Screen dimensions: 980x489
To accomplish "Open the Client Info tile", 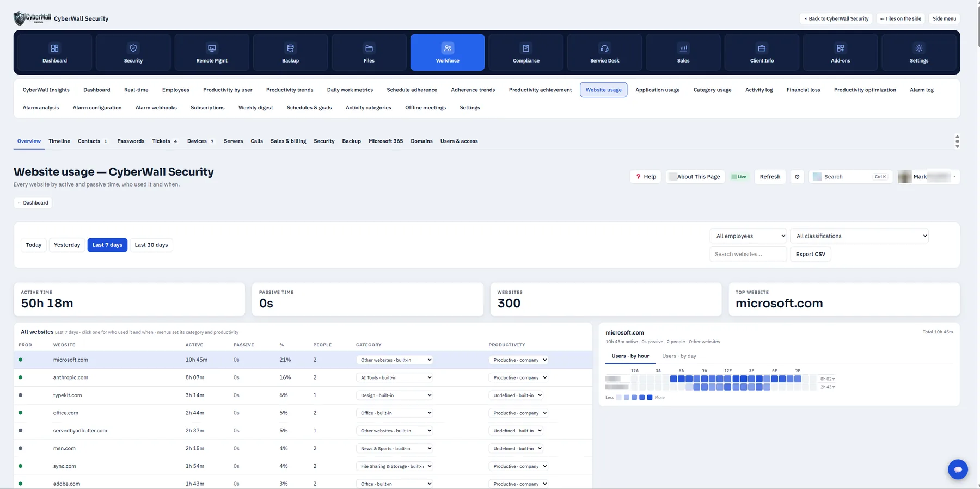I will coord(762,52).
